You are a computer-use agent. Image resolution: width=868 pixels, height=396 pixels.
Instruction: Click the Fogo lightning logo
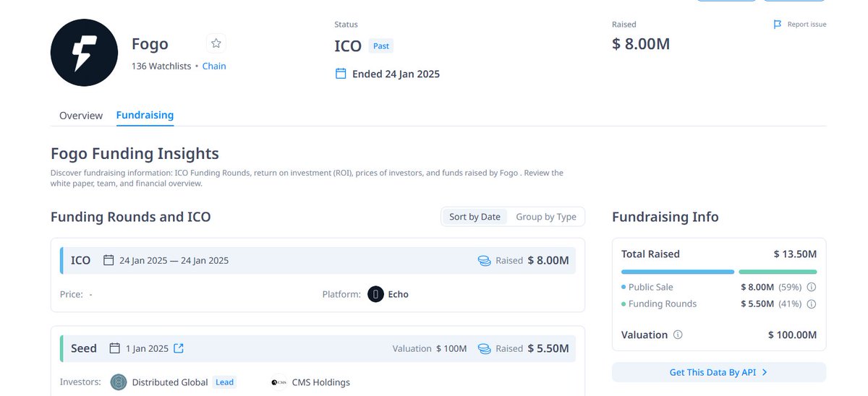tap(84, 53)
